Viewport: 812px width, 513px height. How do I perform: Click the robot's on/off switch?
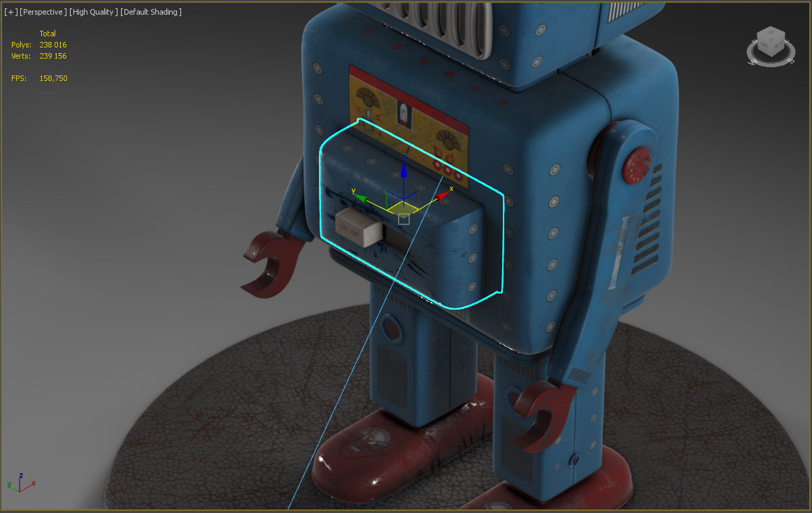[x=358, y=228]
